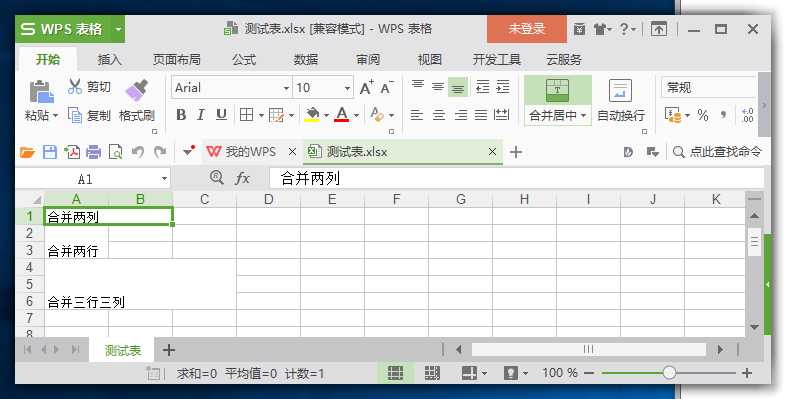Toggle align text right
Viewport: 786px width, 399px height.
(460, 115)
